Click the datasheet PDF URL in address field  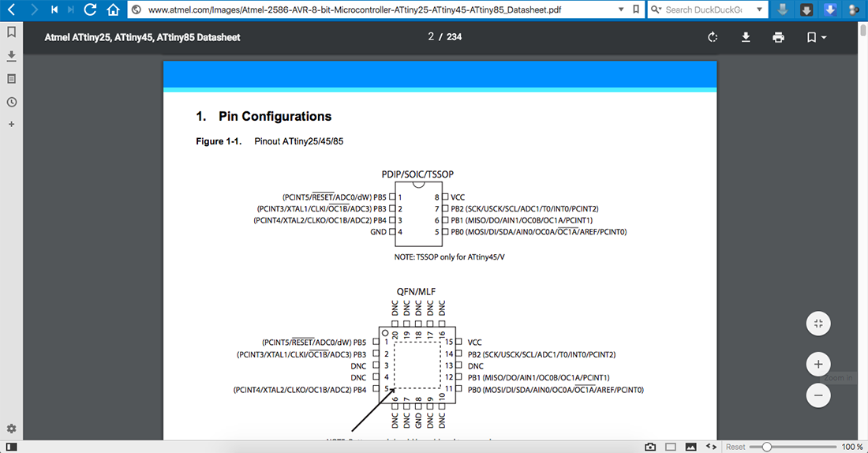pos(355,9)
